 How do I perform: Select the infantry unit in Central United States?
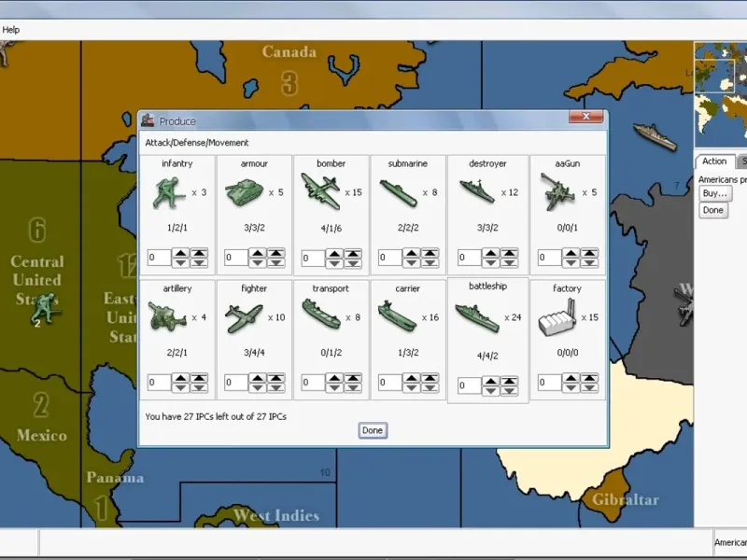pyautogui.click(x=43, y=310)
